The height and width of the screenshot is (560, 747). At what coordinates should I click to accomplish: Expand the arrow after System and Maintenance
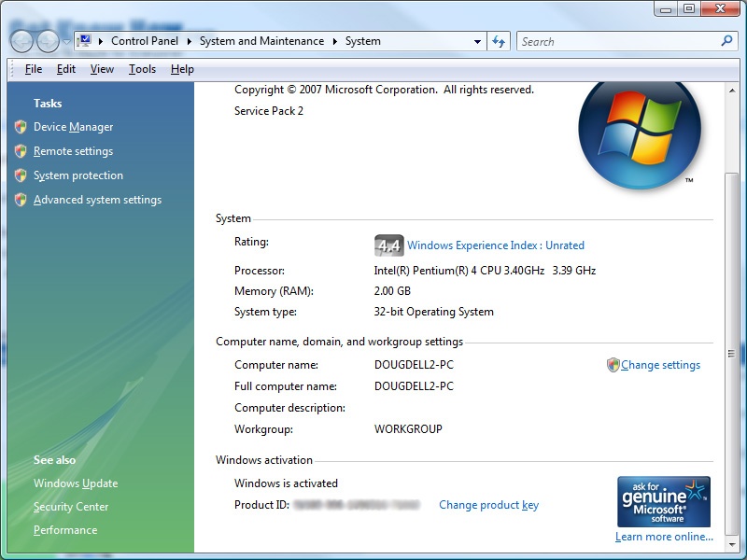tap(335, 41)
